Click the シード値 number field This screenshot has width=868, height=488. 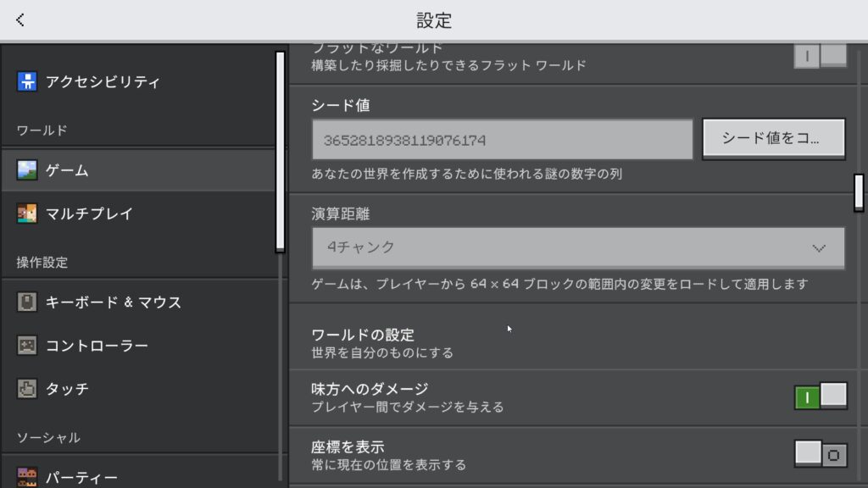(x=502, y=140)
